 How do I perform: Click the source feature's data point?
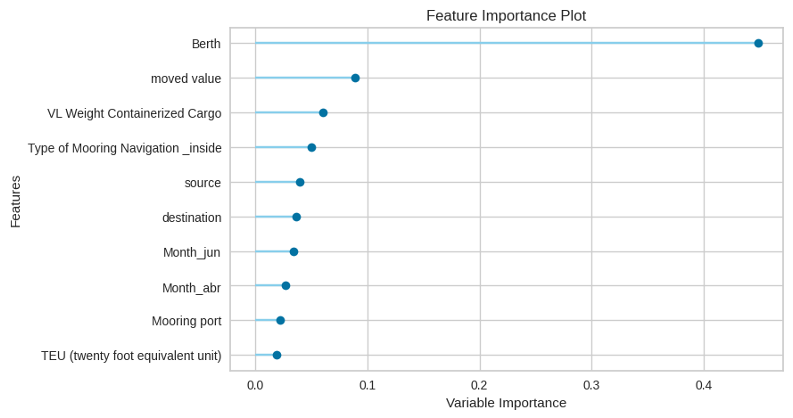coord(300,182)
